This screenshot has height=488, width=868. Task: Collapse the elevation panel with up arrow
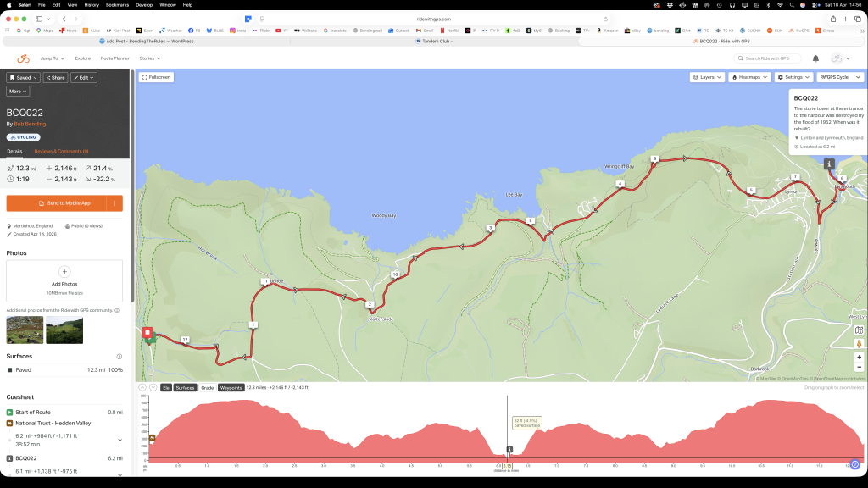coord(142,387)
